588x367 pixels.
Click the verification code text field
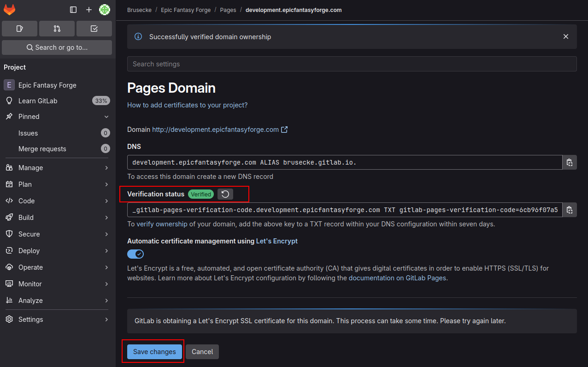click(x=345, y=210)
